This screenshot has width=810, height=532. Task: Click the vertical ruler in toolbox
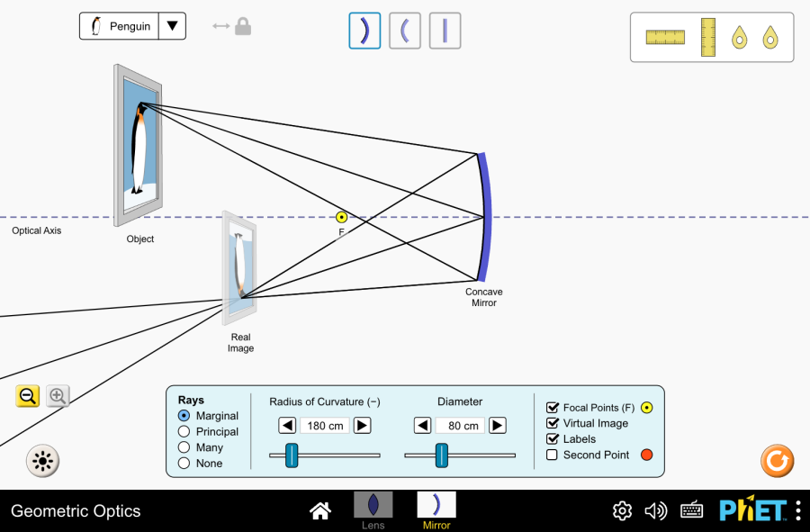pyautogui.click(x=708, y=37)
